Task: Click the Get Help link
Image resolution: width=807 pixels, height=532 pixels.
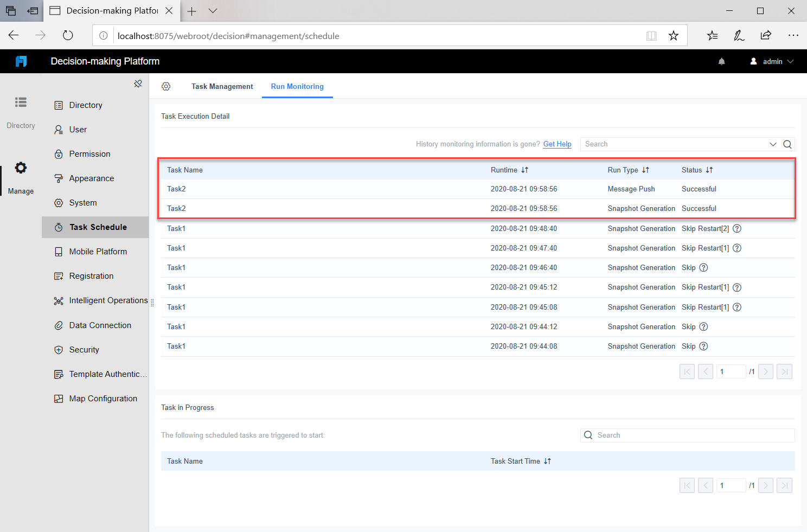Action: coord(557,144)
